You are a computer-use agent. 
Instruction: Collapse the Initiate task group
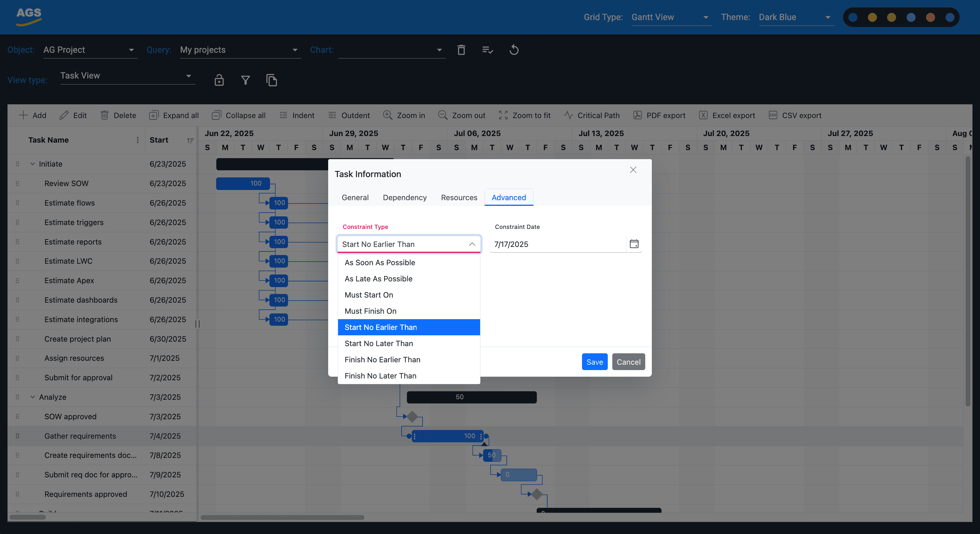pyautogui.click(x=33, y=164)
